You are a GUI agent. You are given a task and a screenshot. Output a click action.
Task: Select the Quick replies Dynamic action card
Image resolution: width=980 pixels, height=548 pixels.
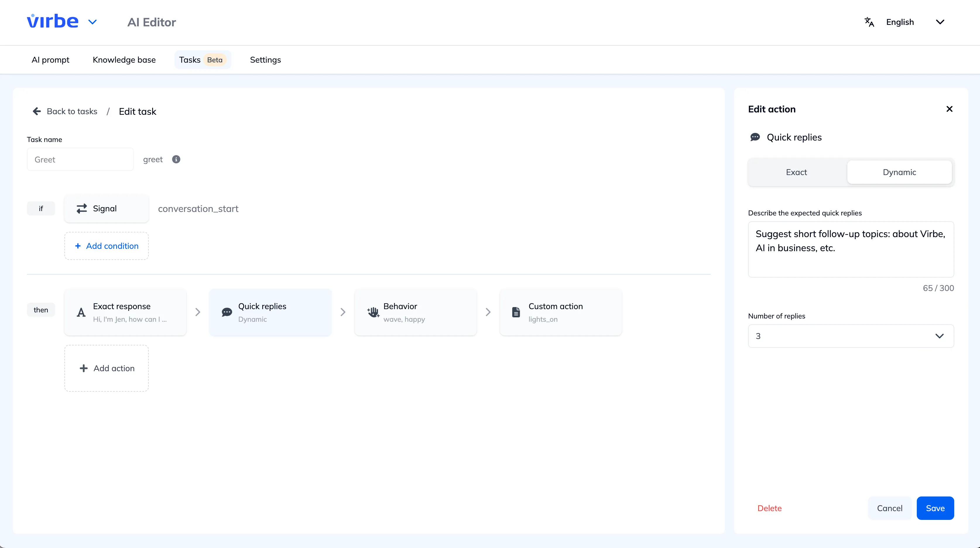tap(270, 312)
